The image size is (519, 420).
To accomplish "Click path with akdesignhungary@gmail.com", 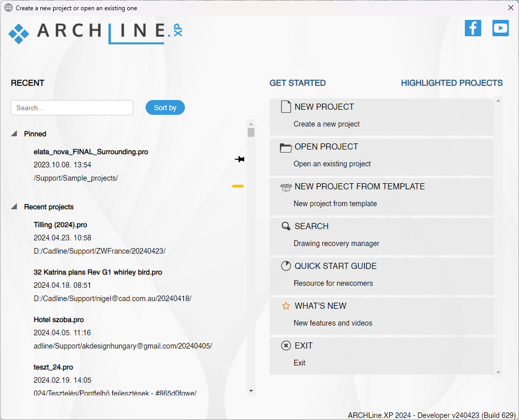I will pyautogui.click(x=123, y=346).
